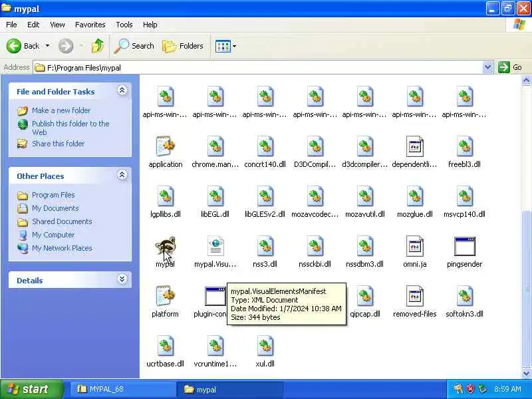Select the softokn3.dll file icon
532x399 pixels.
(464, 296)
